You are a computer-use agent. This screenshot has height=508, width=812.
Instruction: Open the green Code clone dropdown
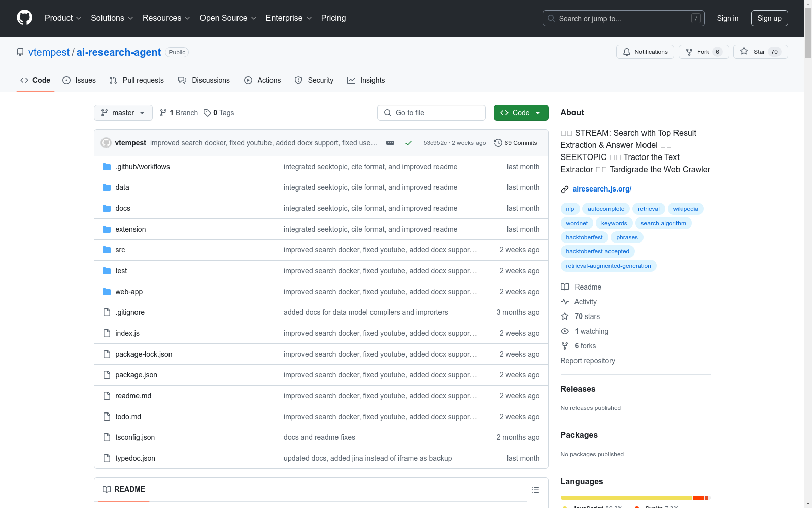coord(521,113)
